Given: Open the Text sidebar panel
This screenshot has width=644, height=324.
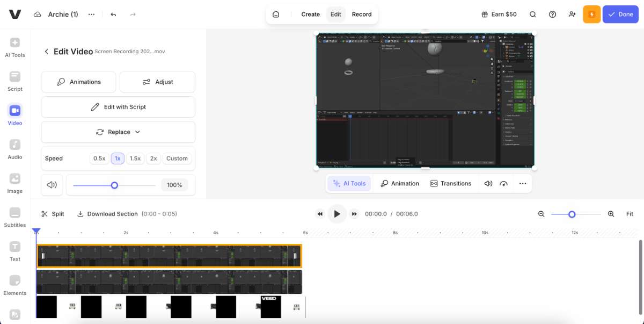Looking at the screenshot, I should pyautogui.click(x=15, y=251).
